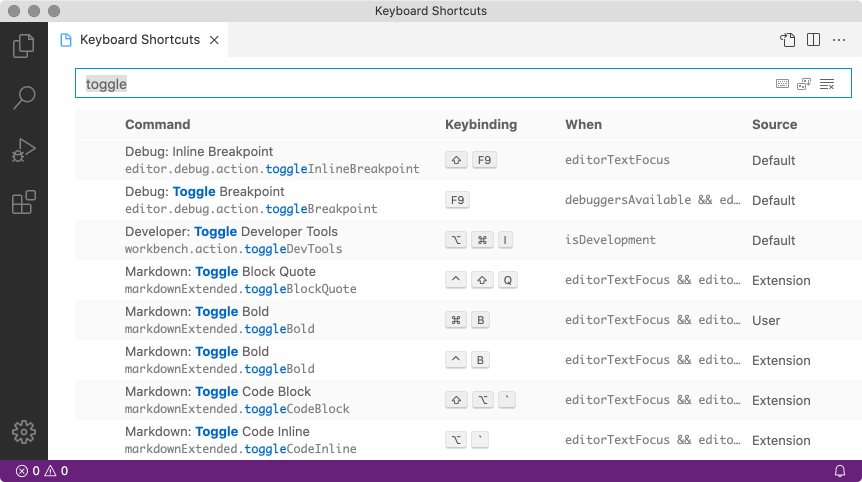Image resolution: width=862 pixels, height=482 pixels.
Task: Open the Extensions view
Action: [23, 203]
